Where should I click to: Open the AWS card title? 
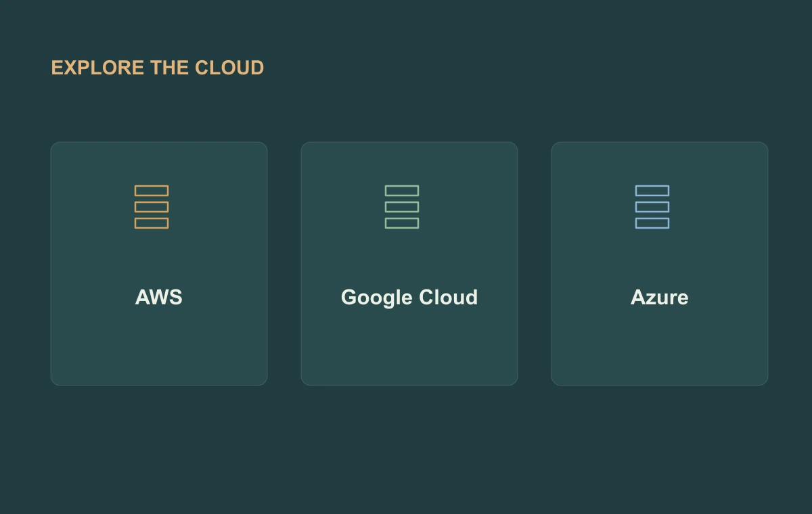(159, 298)
